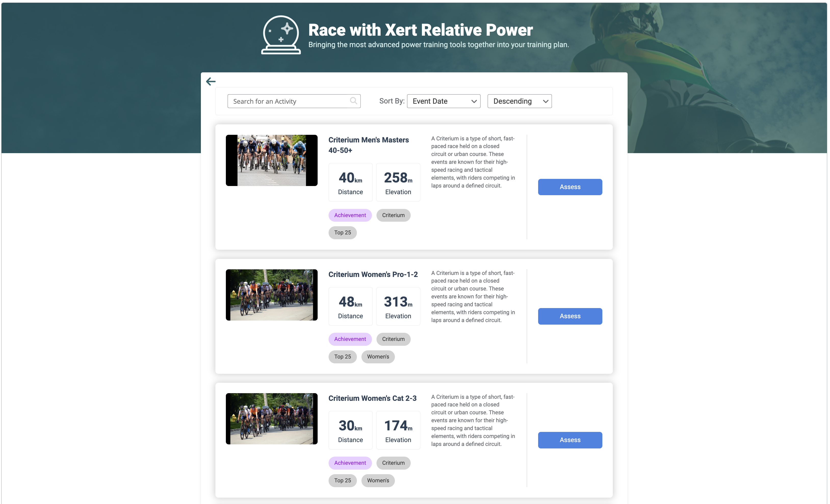Click the Criterium Women's Cat 2-3 title

click(x=372, y=398)
